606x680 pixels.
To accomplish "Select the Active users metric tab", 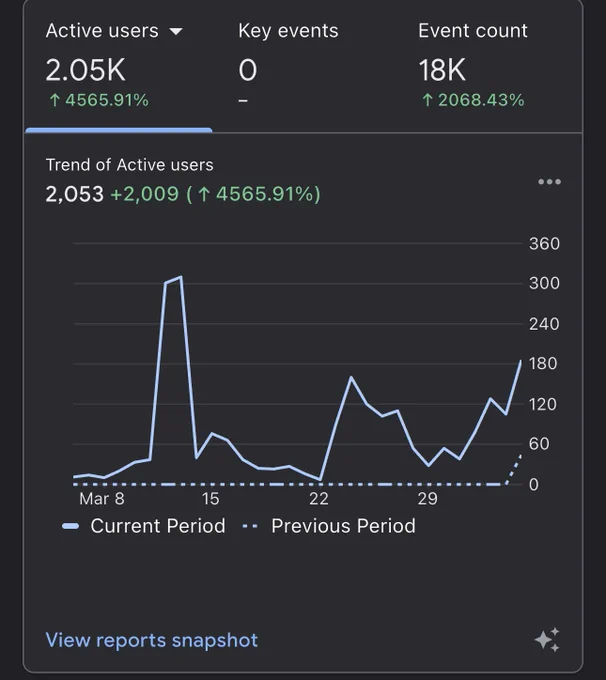I will (118, 66).
